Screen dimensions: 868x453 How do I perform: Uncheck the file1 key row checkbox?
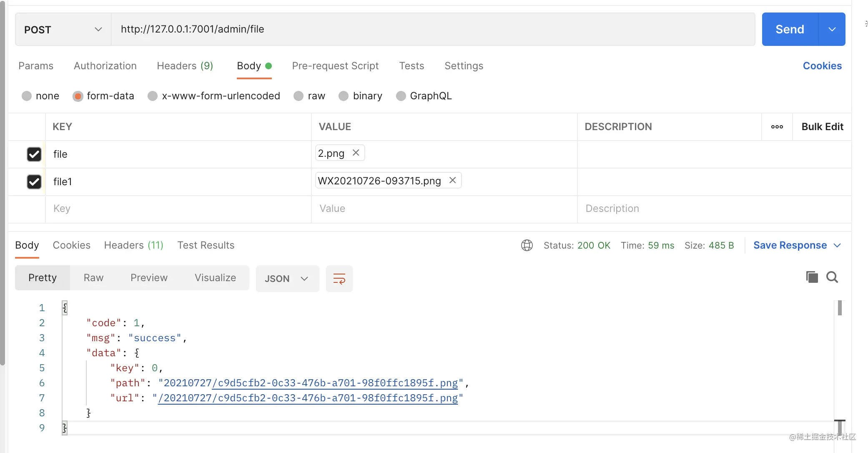pyautogui.click(x=34, y=182)
